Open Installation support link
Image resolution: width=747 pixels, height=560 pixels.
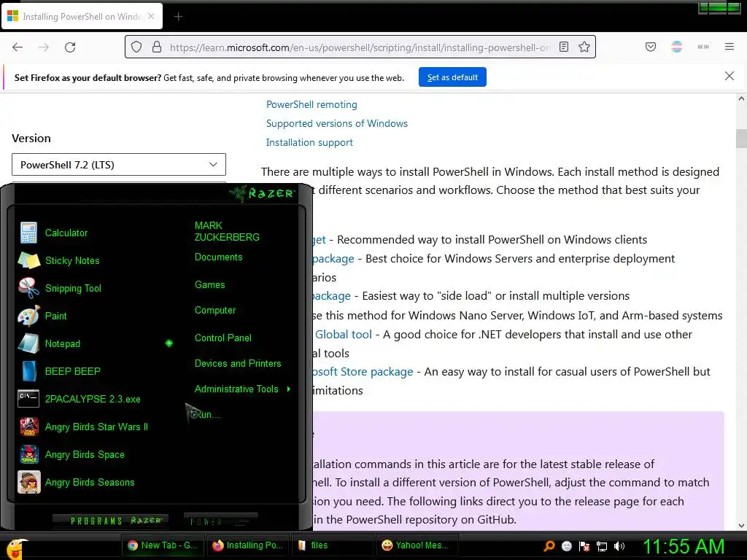coord(309,143)
